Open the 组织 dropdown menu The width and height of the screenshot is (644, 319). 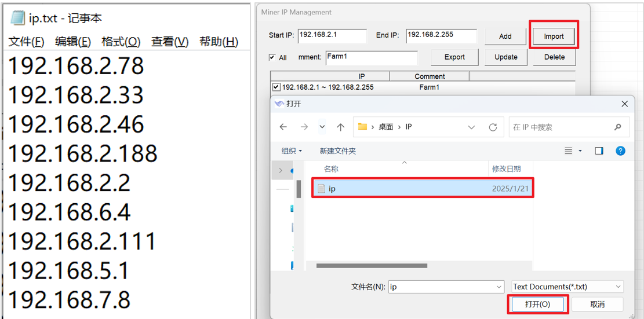pyautogui.click(x=292, y=151)
